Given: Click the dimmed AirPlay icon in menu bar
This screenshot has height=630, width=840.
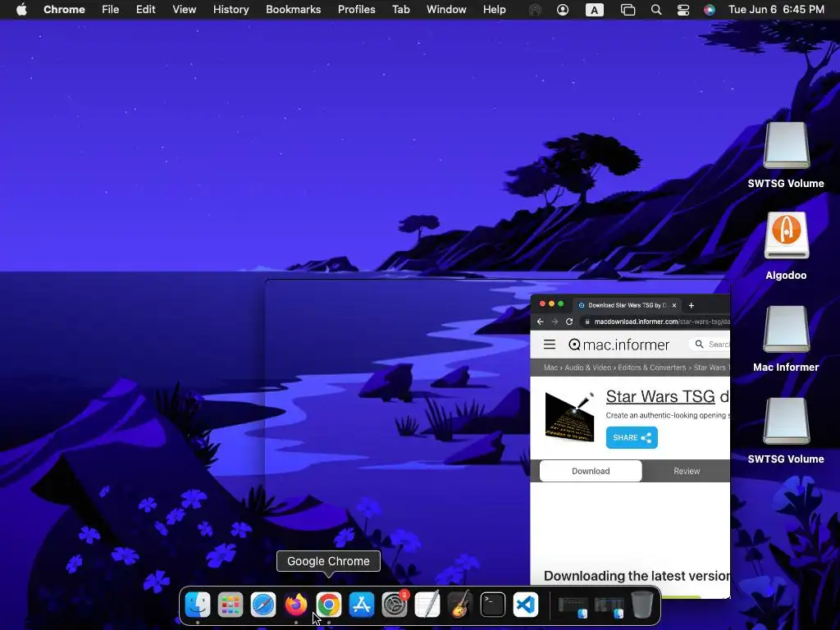Looking at the screenshot, I should [x=535, y=10].
